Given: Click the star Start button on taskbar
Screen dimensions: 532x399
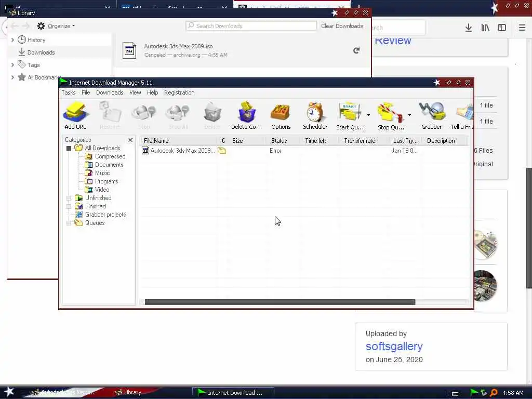Looking at the screenshot, I should click(9, 392).
